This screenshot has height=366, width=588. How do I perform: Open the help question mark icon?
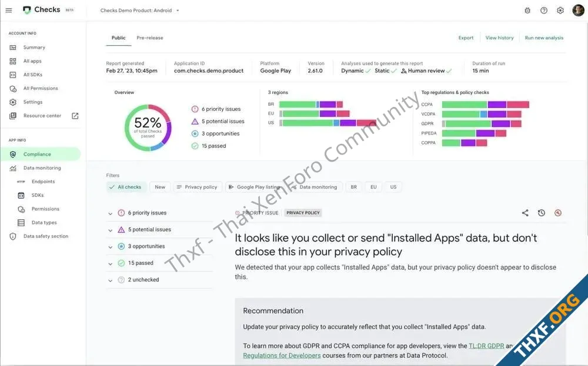(x=544, y=11)
